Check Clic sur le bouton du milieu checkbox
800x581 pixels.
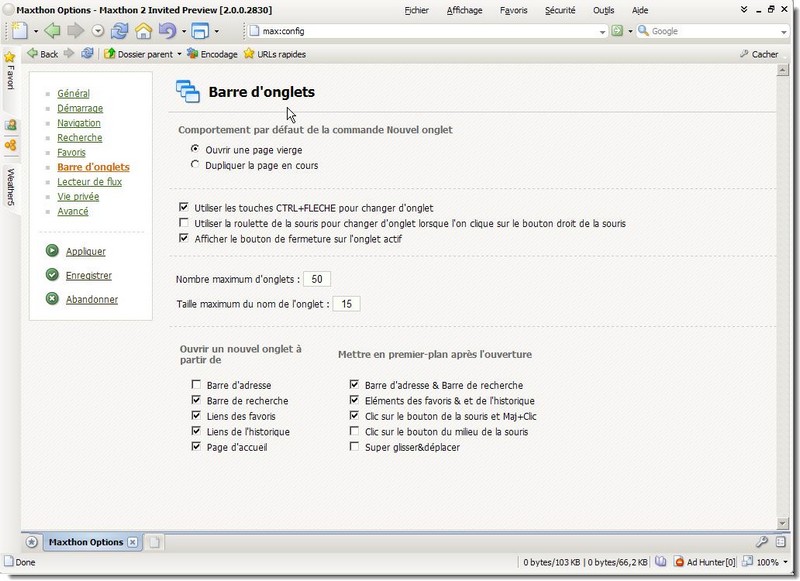pos(354,431)
